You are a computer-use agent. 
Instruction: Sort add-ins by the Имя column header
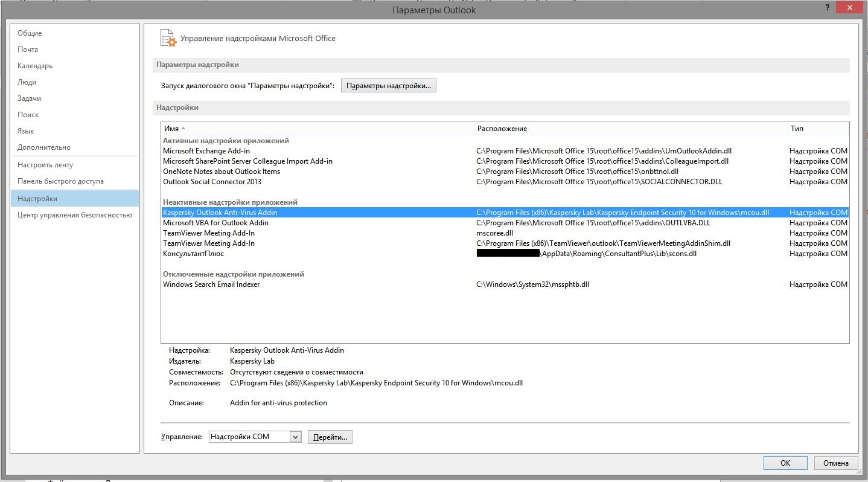coord(318,129)
